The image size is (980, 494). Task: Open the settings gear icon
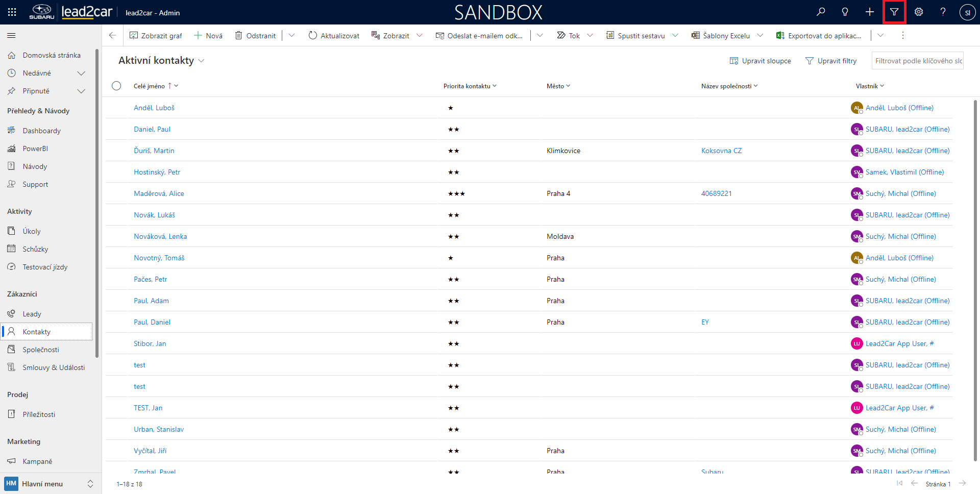pyautogui.click(x=918, y=12)
